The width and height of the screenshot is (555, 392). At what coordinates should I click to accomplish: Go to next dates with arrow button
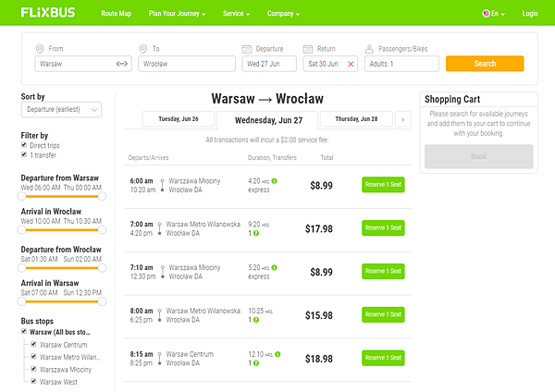(x=402, y=119)
